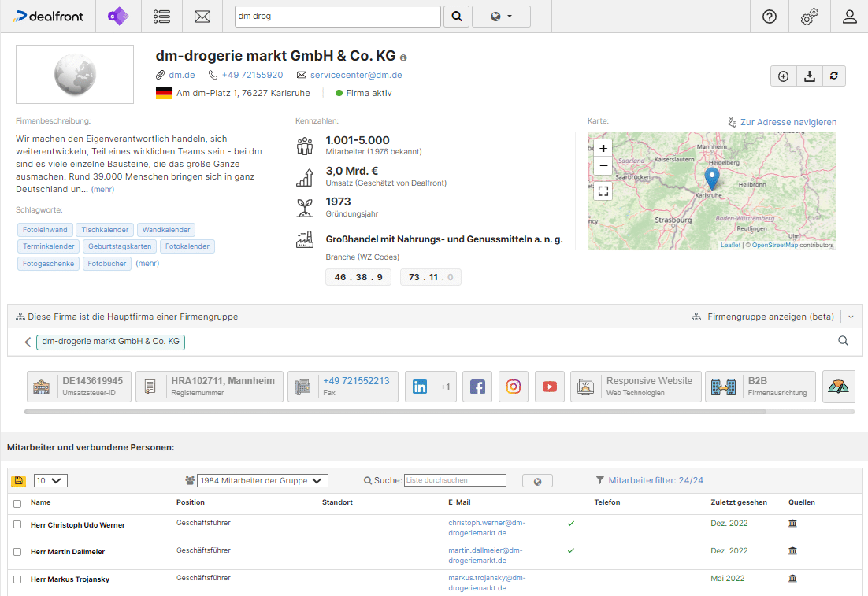This screenshot has width=868, height=596.
Task: Click the info icon next to company name
Action: click(403, 57)
